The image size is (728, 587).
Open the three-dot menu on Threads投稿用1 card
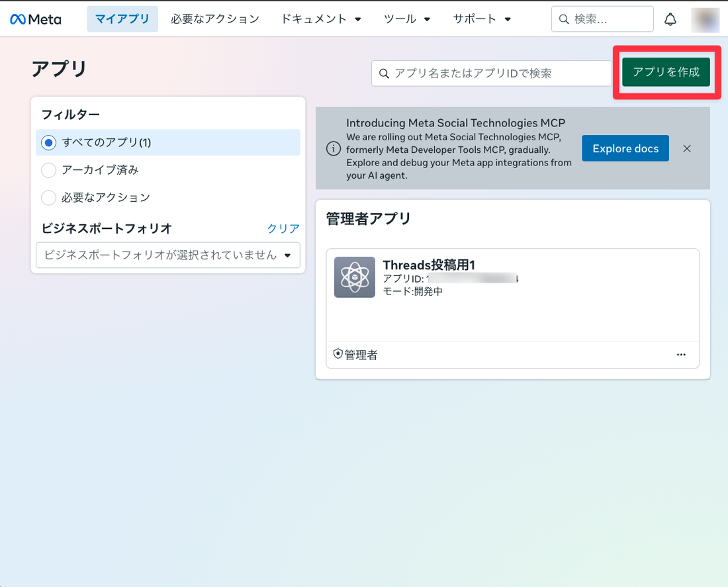click(681, 355)
